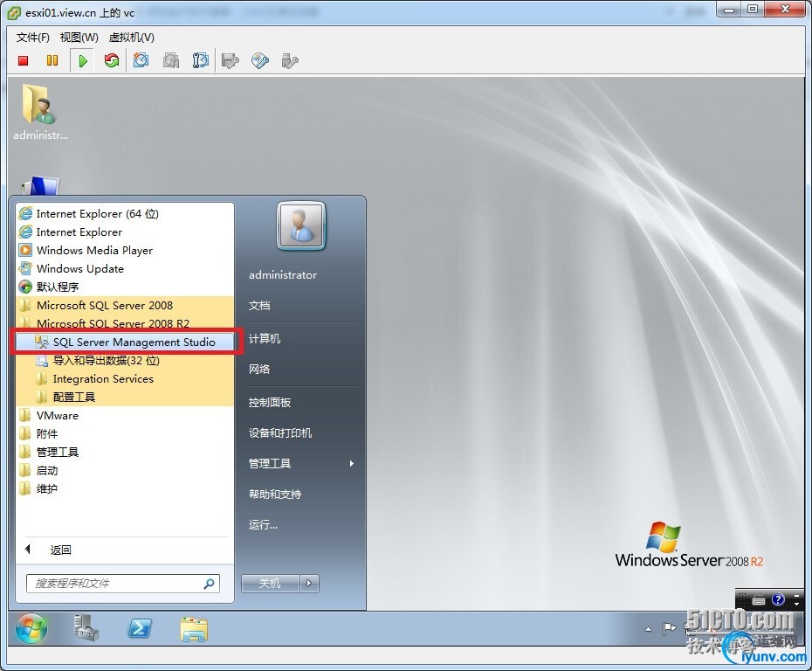Click the Windows Start orb
812x671 pixels.
click(x=31, y=629)
